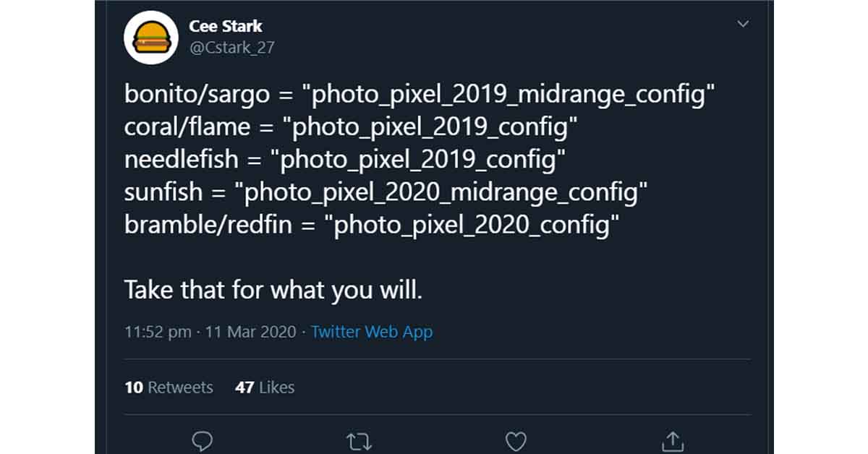This screenshot has width=868, height=454.
Task: Expand the tweet options chevron
Action: (742, 25)
